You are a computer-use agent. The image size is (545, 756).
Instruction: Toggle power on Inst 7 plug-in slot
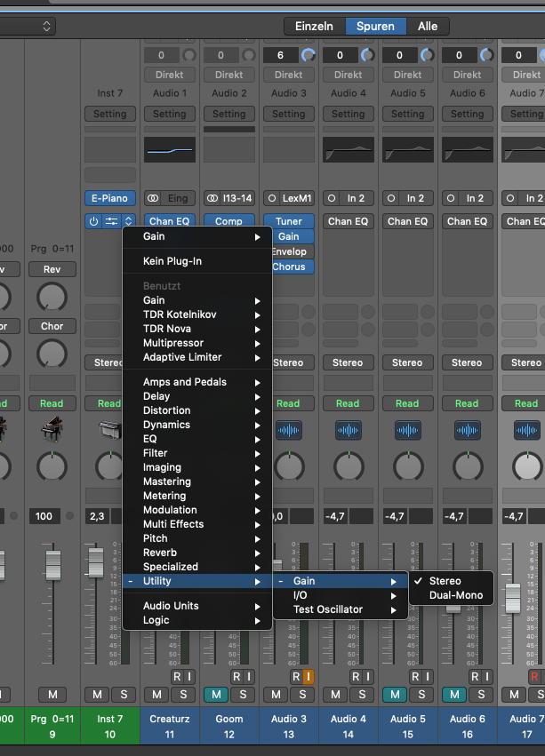click(x=93, y=221)
